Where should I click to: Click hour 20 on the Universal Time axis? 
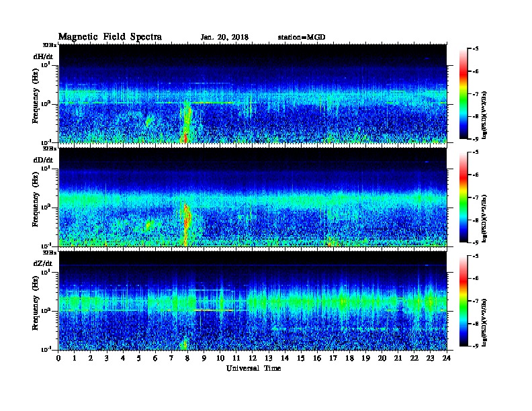382,359
